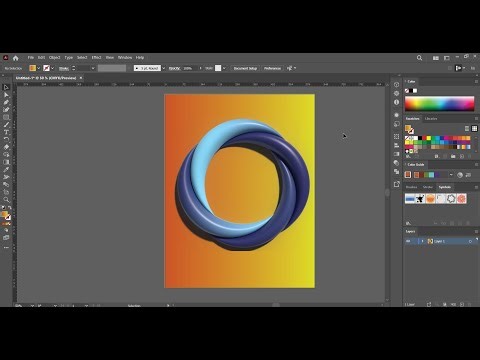This screenshot has width=480, height=360.
Task: Switch to the Brushes tab
Action: coord(412,187)
